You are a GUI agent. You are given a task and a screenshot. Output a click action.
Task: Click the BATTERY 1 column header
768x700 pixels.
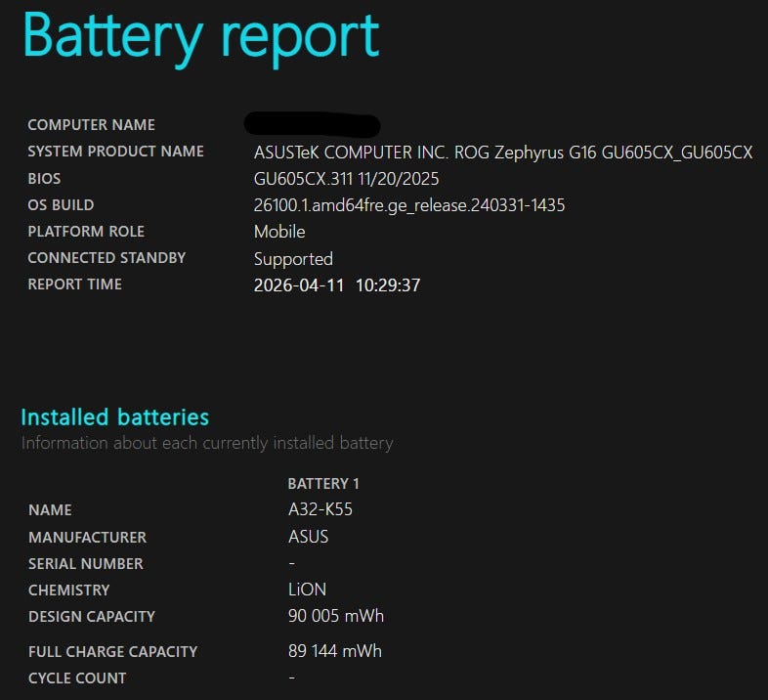click(323, 484)
